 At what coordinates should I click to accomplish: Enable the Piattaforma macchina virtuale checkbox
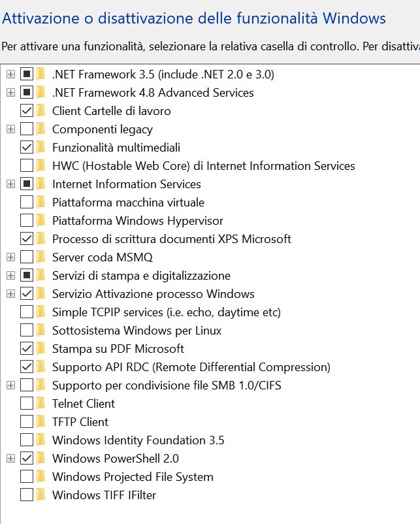pos(27,203)
